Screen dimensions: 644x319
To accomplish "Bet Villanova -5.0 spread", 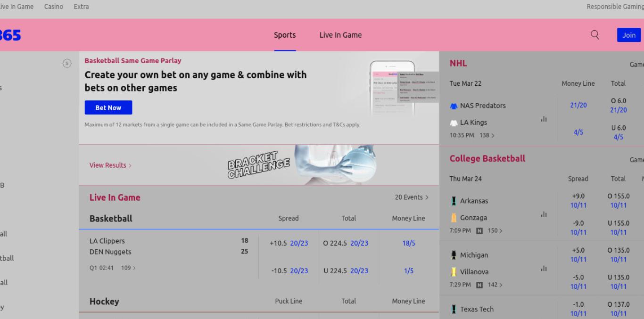I will pyautogui.click(x=578, y=282).
